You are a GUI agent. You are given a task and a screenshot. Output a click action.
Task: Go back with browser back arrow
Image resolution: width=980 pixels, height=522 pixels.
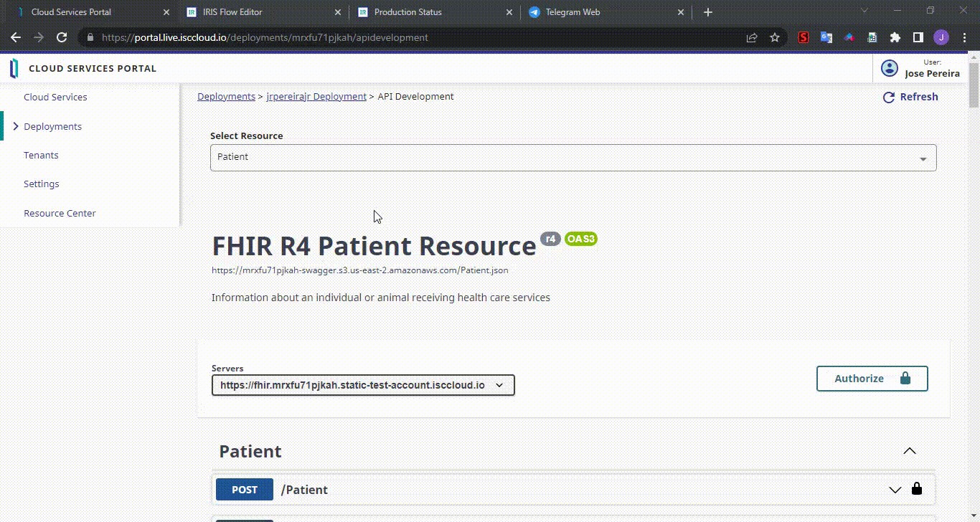[x=16, y=37]
